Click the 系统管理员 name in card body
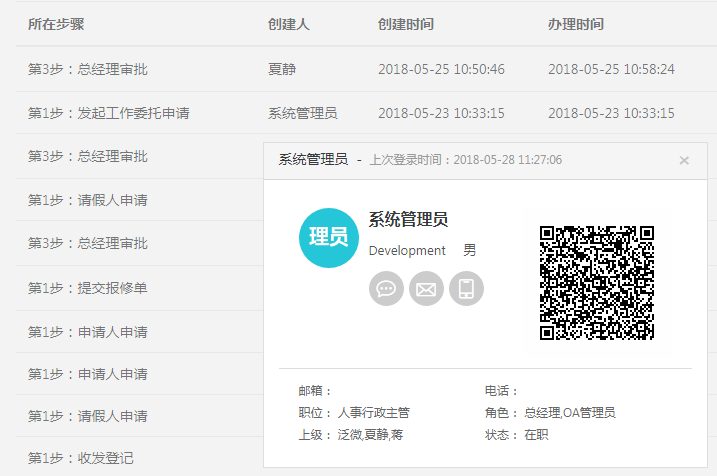 coord(408,219)
